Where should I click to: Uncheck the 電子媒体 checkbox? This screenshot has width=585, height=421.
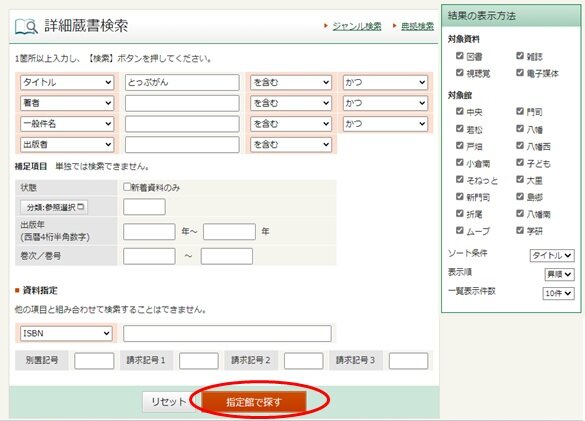520,72
